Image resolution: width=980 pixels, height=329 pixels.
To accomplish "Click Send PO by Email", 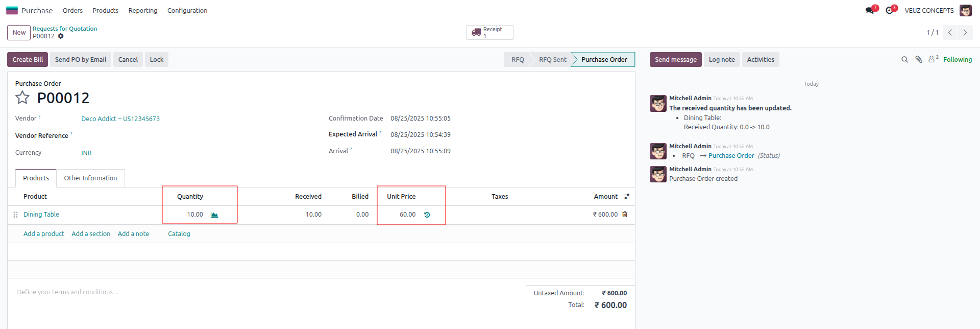I will [x=81, y=60].
